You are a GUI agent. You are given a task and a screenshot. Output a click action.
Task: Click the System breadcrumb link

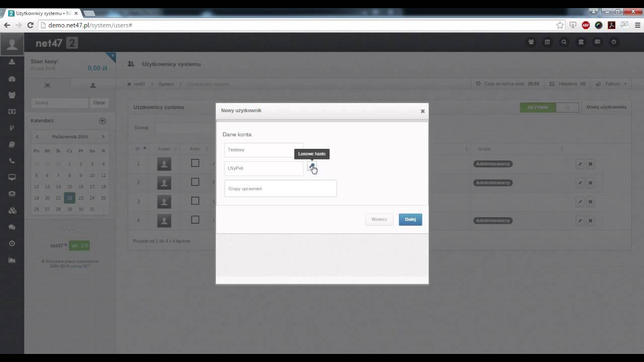(x=166, y=84)
